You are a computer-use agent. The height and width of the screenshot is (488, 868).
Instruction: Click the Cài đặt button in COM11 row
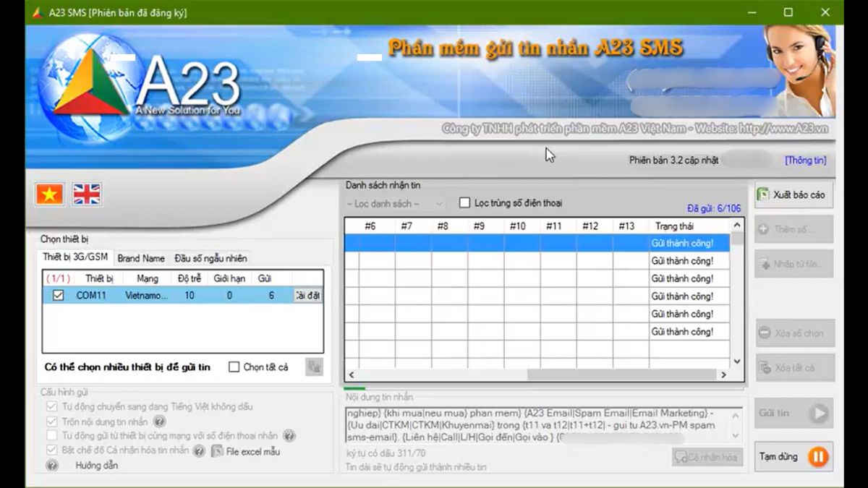pos(308,295)
